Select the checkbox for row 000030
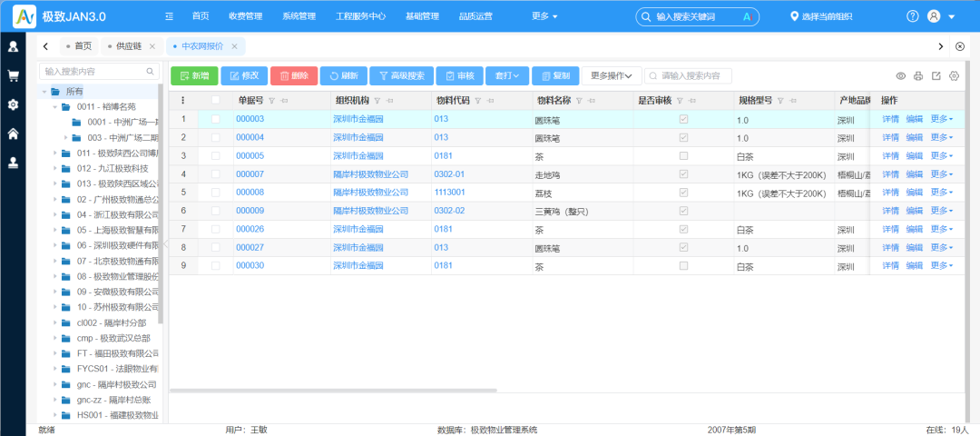Screen dimensions: 980x436 pos(216,266)
